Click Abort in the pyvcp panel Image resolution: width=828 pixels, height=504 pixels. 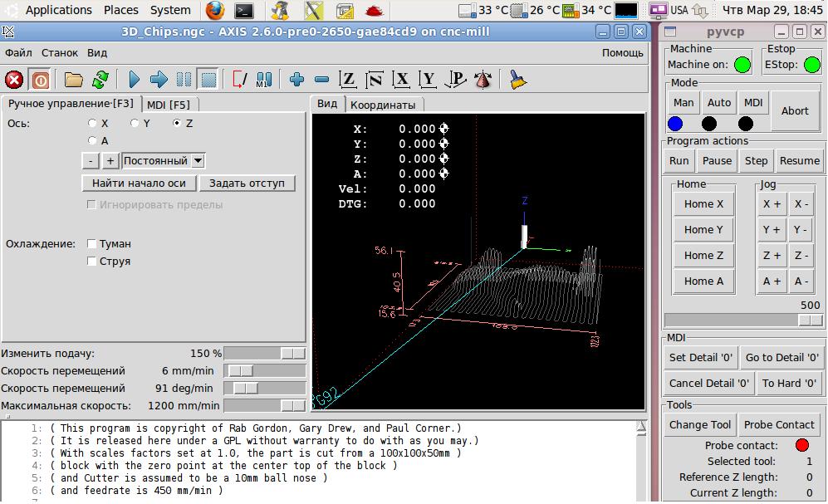pyautogui.click(x=795, y=110)
